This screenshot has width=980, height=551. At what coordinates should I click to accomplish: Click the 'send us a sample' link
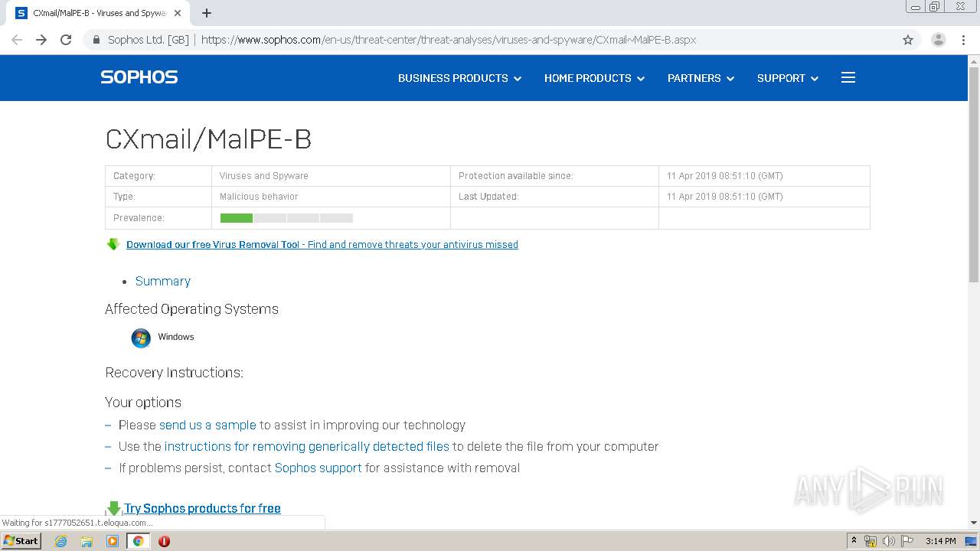pos(207,425)
